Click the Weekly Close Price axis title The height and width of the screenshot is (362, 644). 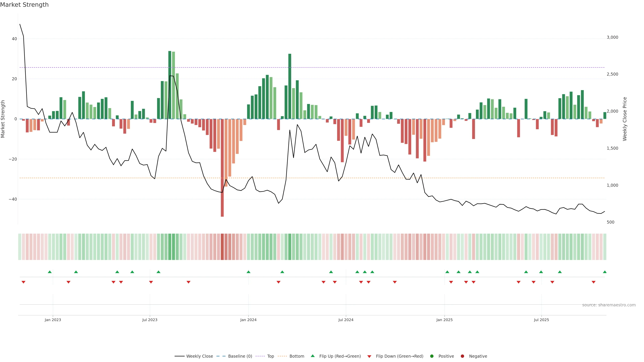click(625, 119)
